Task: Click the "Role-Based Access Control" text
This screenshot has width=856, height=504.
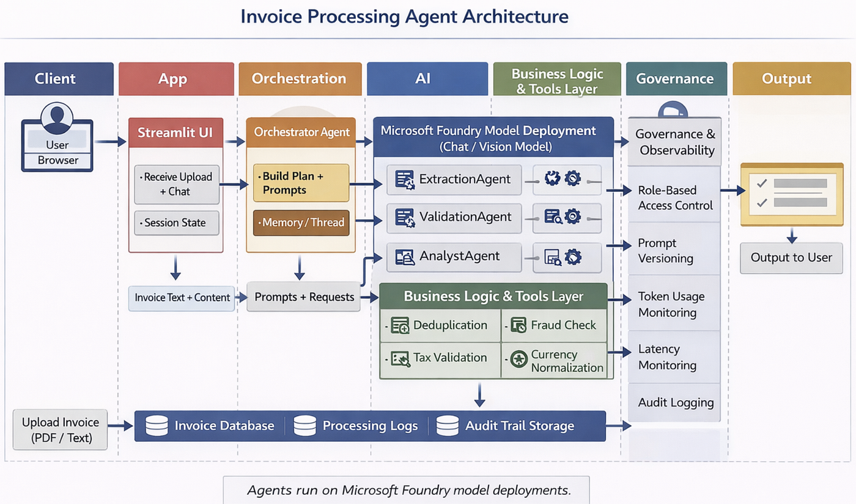Action: pyautogui.click(x=675, y=198)
